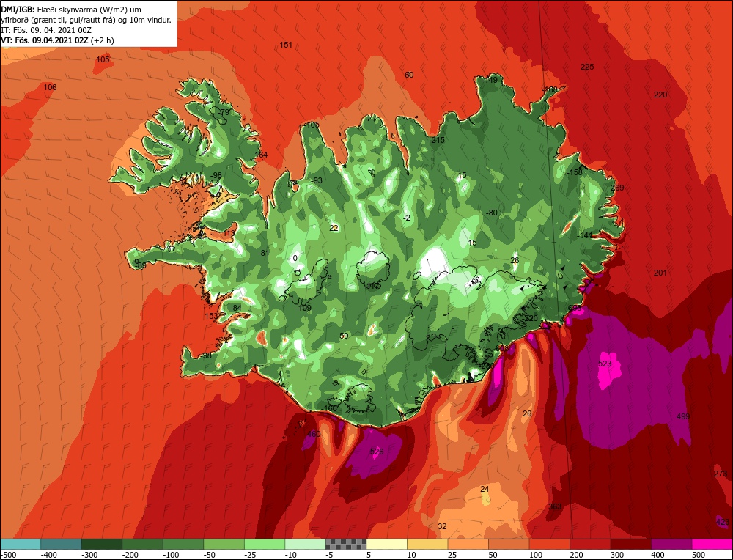
Task: Pick the magenta legend swatch right of 500
Action: pos(712,544)
